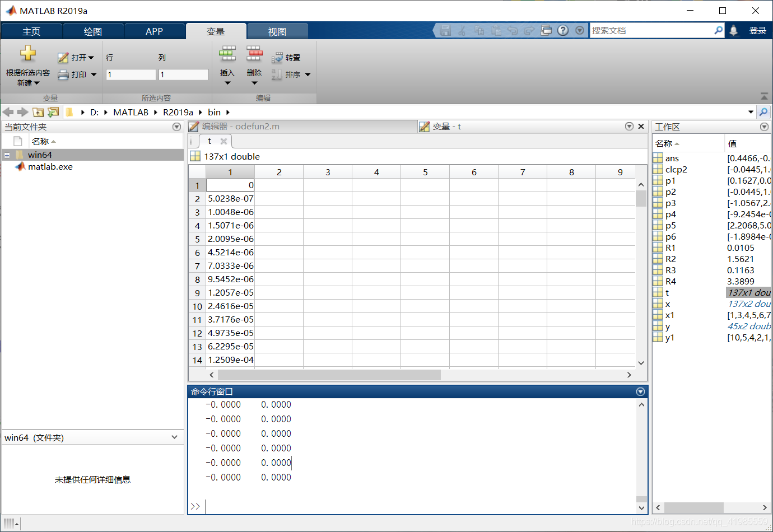Sort workspace by the 值 column header
The height and width of the screenshot is (532, 773).
(748, 144)
